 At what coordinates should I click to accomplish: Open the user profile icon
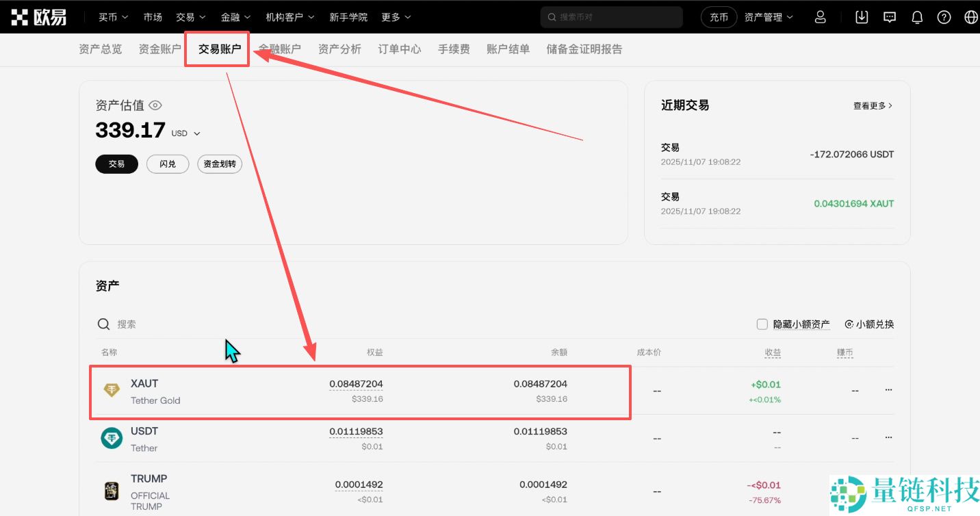pos(820,16)
